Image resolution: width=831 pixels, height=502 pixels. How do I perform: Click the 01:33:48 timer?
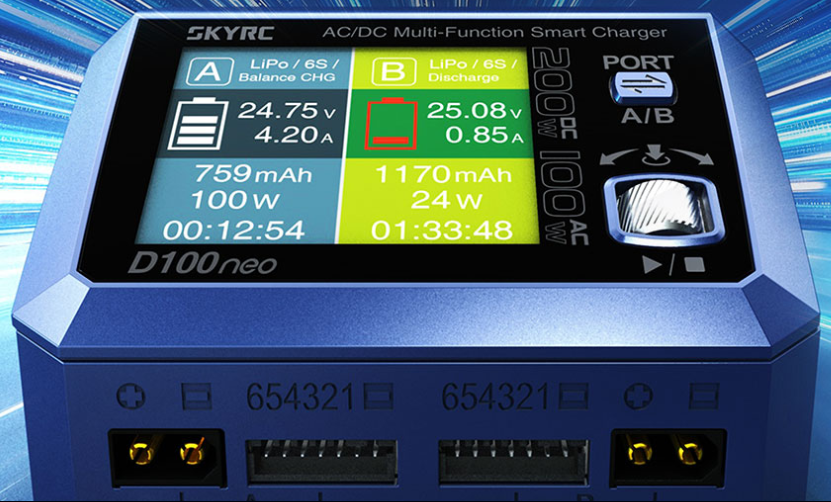442,231
